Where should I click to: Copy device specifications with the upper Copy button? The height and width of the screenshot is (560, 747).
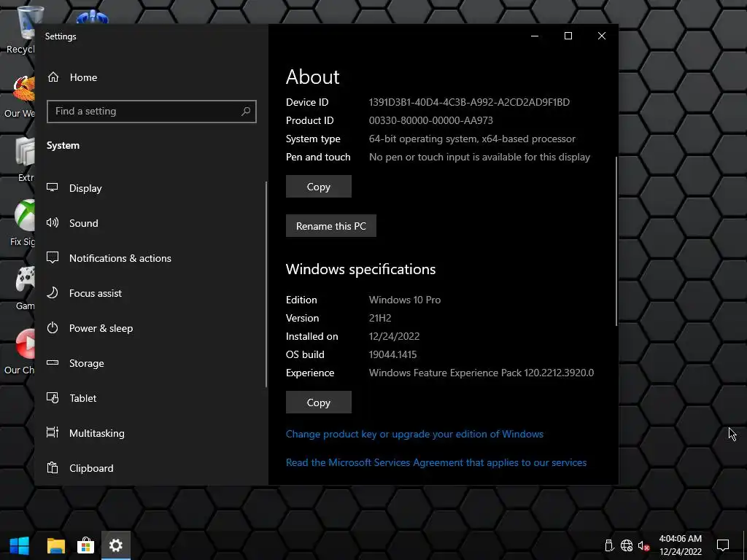319,187
